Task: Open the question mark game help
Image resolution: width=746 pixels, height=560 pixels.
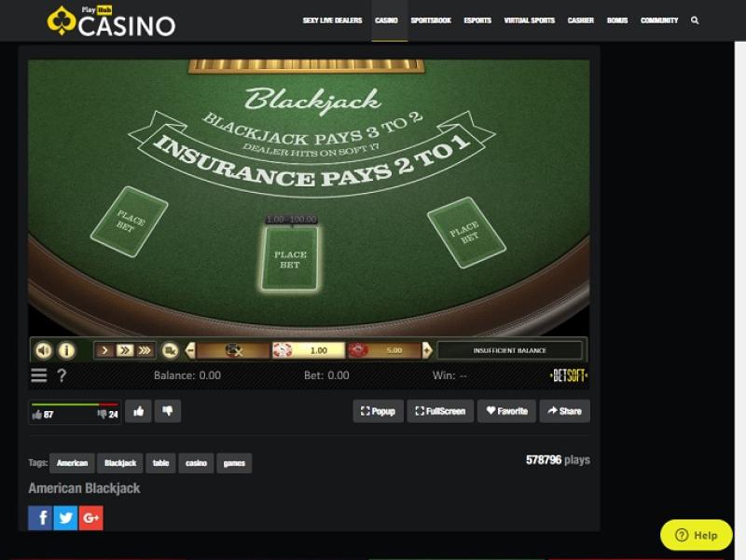Action: [x=62, y=376]
